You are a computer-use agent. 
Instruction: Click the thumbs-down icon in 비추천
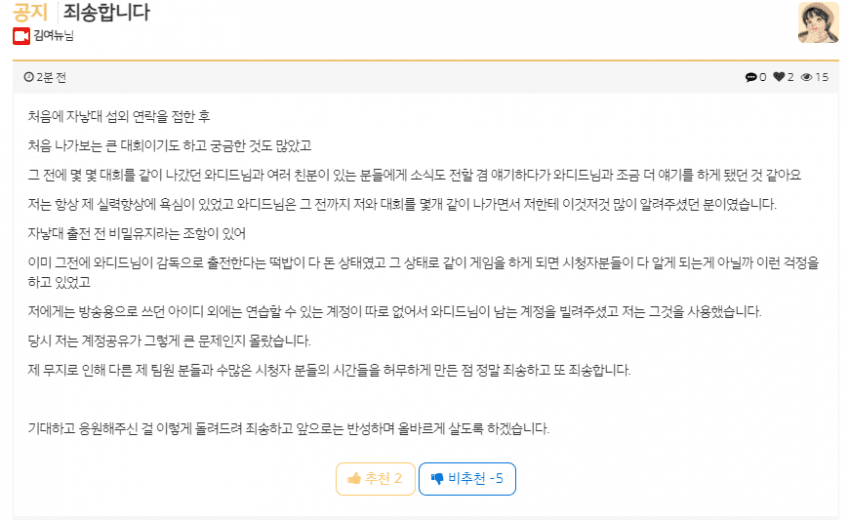pos(437,478)
